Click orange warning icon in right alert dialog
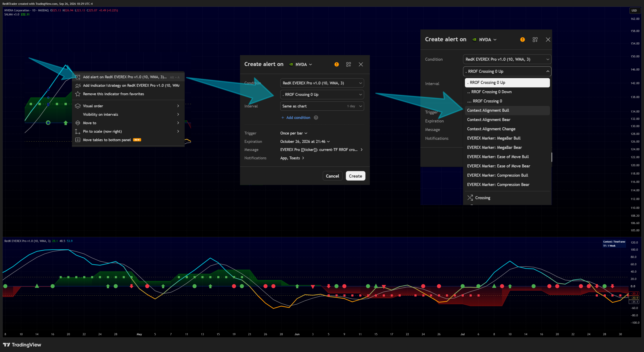 click(522, 40)
